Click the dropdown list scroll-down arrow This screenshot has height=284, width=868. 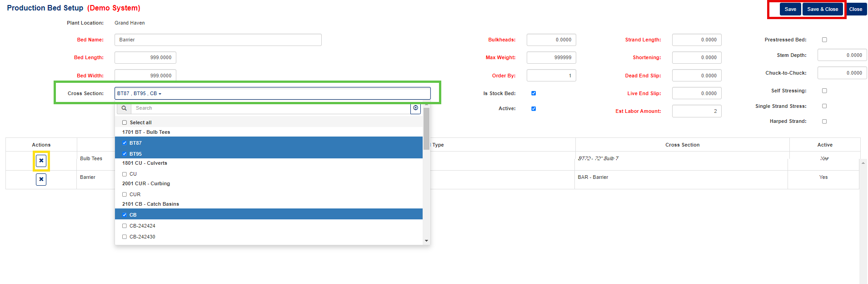click(x=426, y=241)
